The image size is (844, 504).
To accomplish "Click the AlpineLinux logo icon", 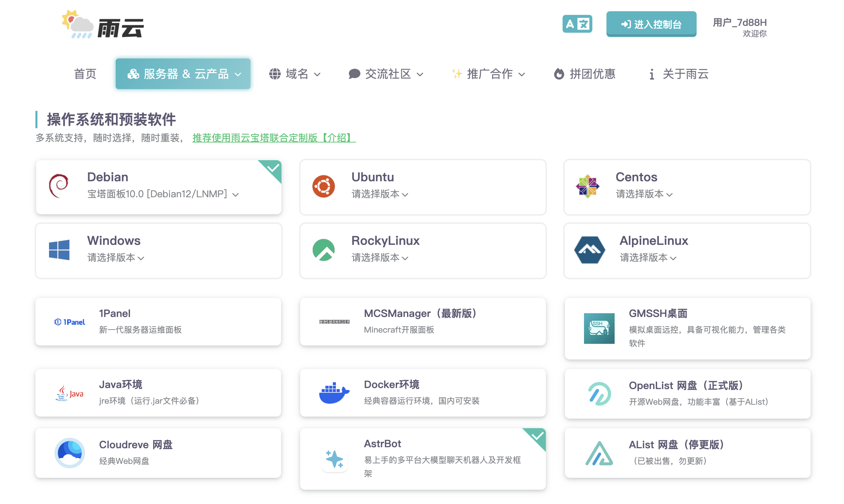I will click(589, 250).
